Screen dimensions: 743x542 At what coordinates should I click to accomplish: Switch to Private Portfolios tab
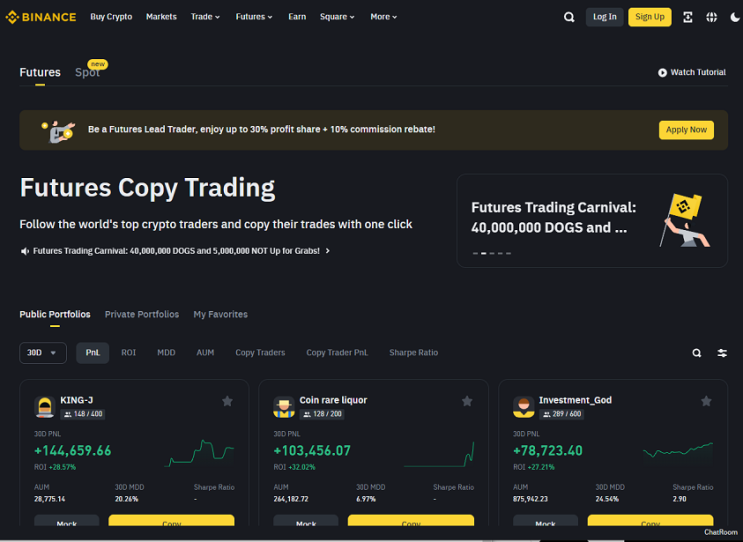pyautogui.click(x=142, y=315)
